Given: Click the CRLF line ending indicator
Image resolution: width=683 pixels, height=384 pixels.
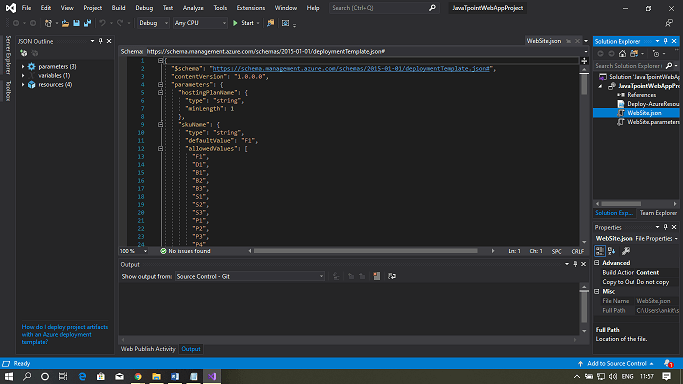Looking at the screenshot, I should [578, 251].
